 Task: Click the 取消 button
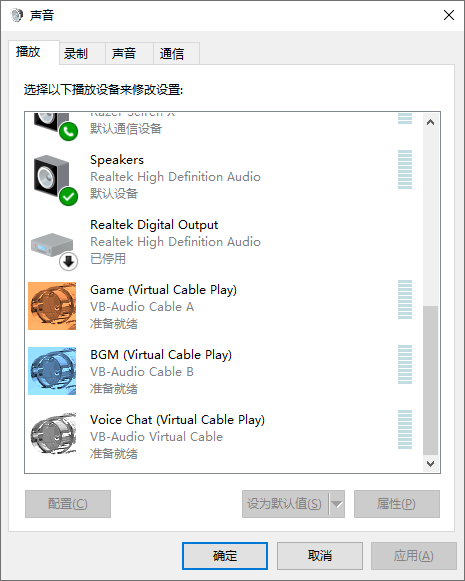tap(320, 556)
